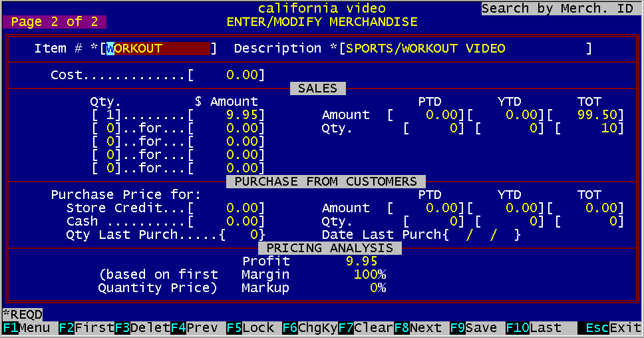This screenshot has width=644, height=338.
Task: Jump to last record with F10Last
Action: click(x=533, y=328)
